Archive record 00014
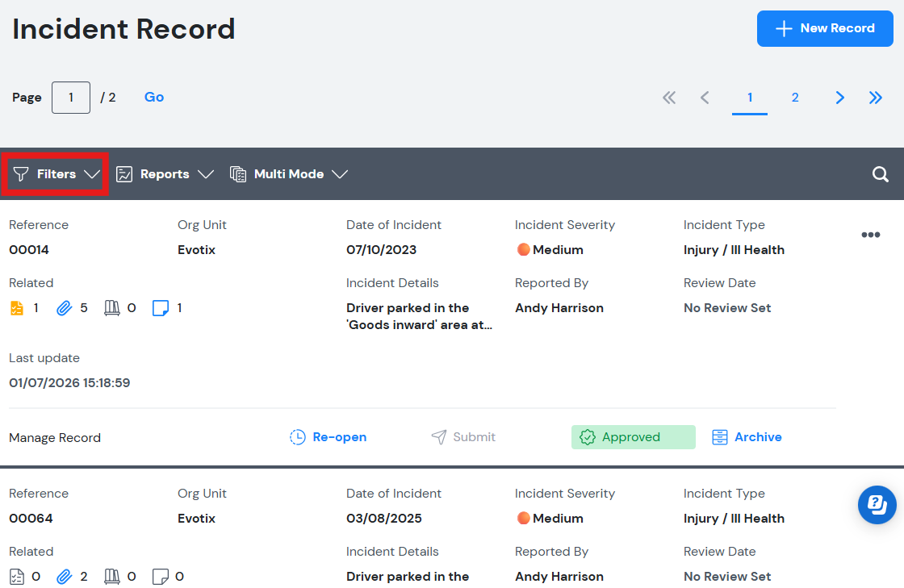This screenshot has height=588, width=904. [x=747, y=437]
